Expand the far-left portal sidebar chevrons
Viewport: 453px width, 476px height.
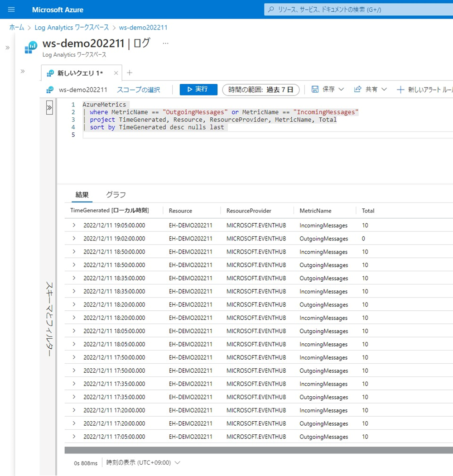pos(8,48)
